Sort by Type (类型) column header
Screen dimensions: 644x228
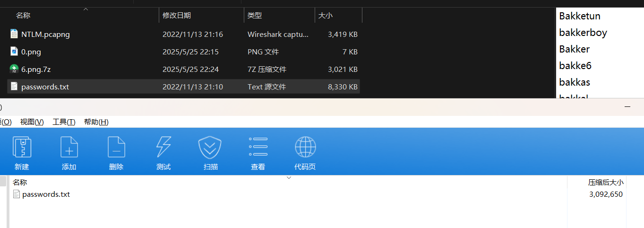[x=255, y=16]
